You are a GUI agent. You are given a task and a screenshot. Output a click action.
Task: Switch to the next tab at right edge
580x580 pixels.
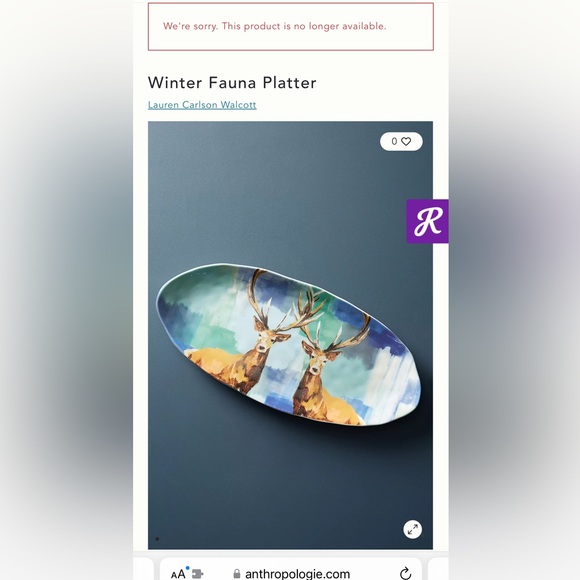[x=438, y=570]
